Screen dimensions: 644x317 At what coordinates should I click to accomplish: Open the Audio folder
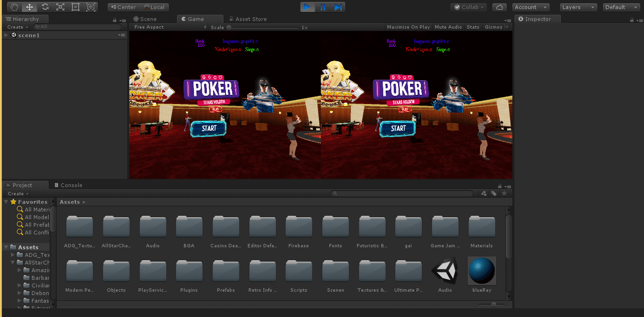coord(153,232)
